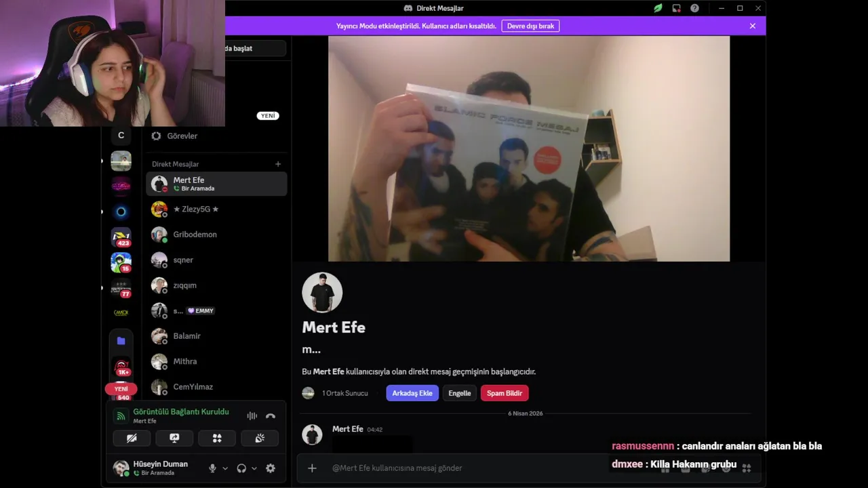Click the white YENİ badge in sidebar
Viewport: 868px width, 488px height.
[268, 116]
